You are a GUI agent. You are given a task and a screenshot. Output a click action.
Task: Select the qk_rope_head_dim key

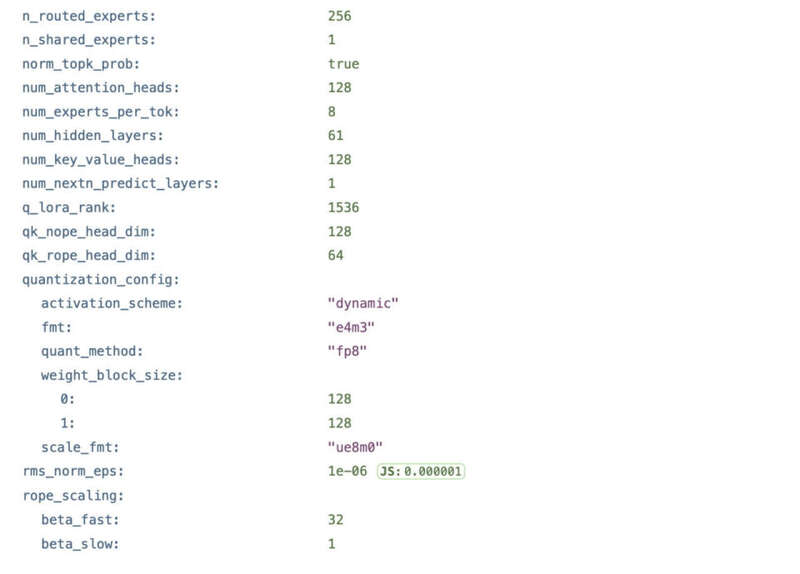[x=88, y=256]
